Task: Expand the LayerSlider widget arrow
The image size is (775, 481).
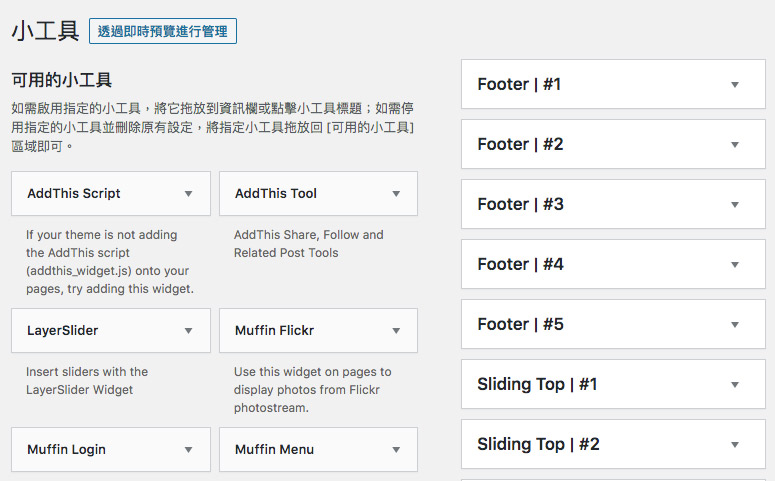Action: click(188, 330)
